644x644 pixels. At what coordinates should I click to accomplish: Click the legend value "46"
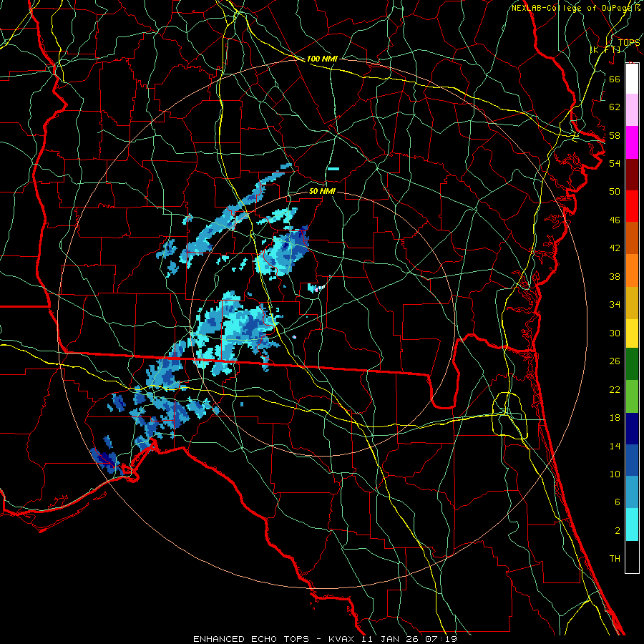click(x=615, y=220)
